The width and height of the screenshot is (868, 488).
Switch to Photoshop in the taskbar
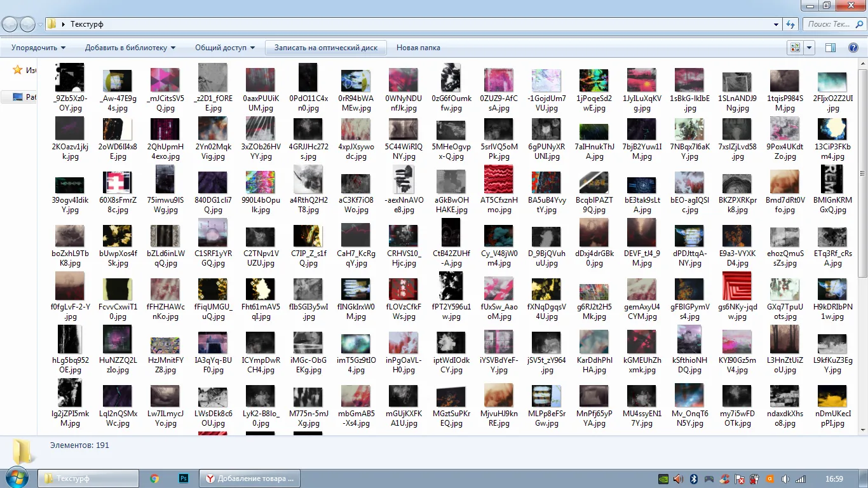[x=184, y=478]
